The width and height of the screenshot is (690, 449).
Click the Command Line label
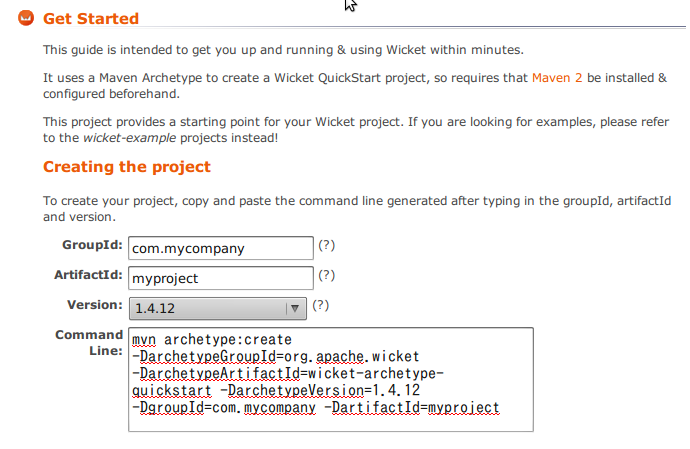point(89,342)
